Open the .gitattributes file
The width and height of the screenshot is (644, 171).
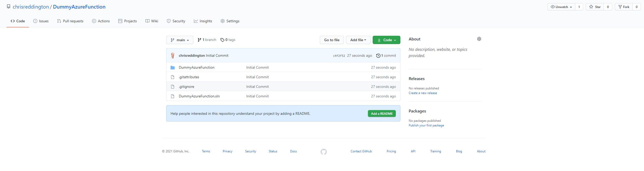coord(189,77)
